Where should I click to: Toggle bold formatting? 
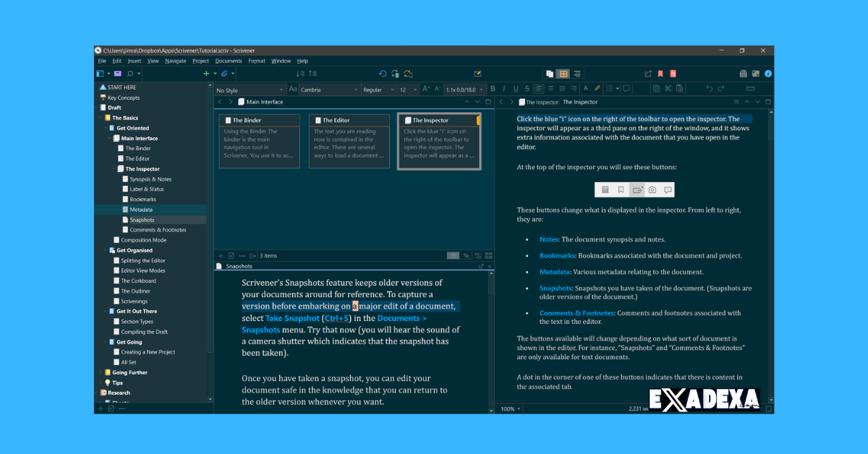tap(493, 88)
